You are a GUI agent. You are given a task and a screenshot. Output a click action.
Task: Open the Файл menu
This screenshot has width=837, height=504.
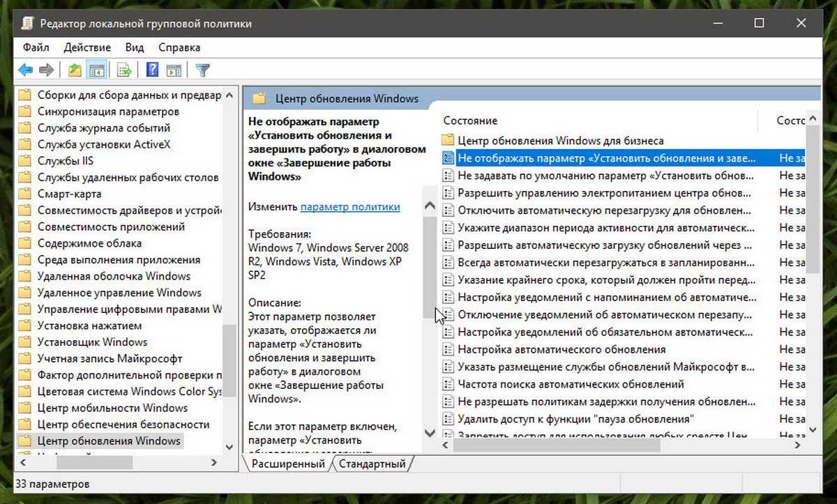(36, 47)
